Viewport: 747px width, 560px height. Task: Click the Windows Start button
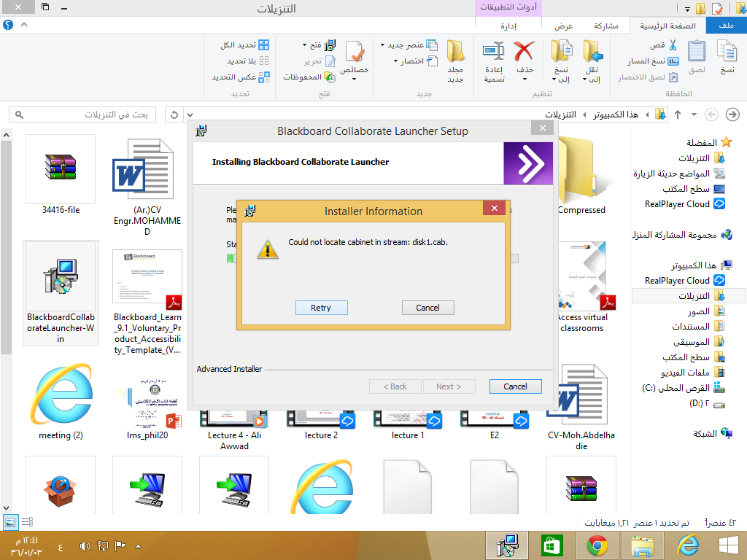(x=729, y=545)
